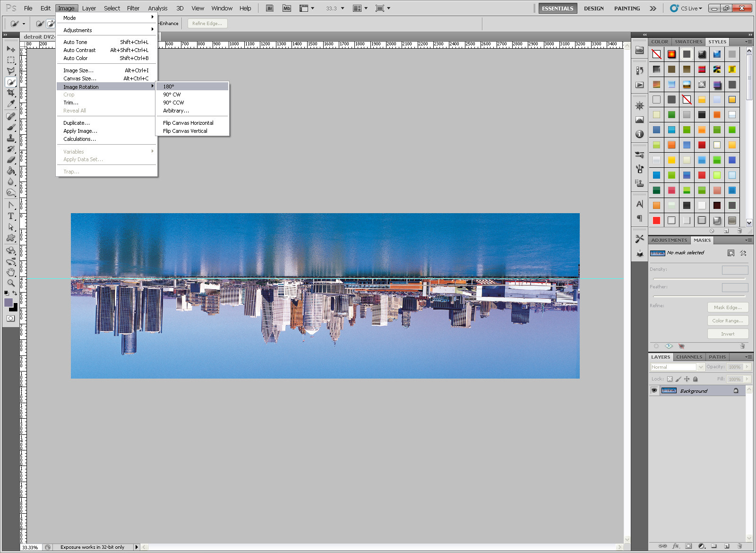Click the Essentials workspace button
This screenshot has width=756, height=553.
[558, 8]
